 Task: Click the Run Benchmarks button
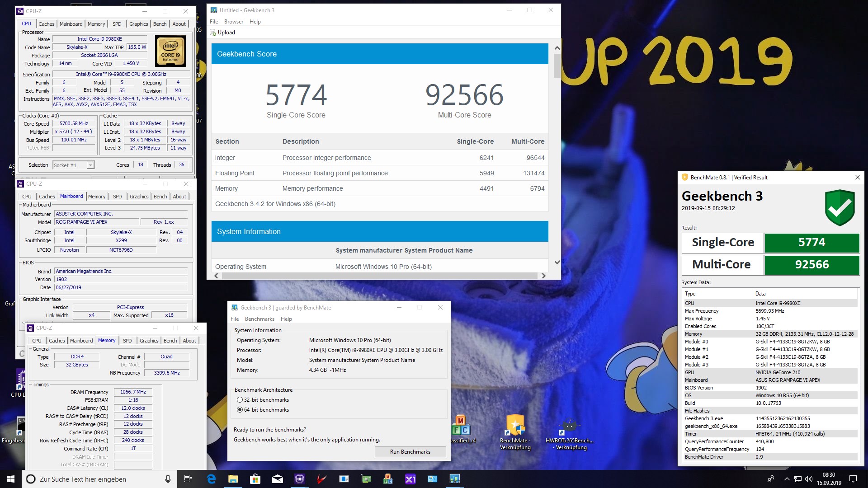pos(410,452)
